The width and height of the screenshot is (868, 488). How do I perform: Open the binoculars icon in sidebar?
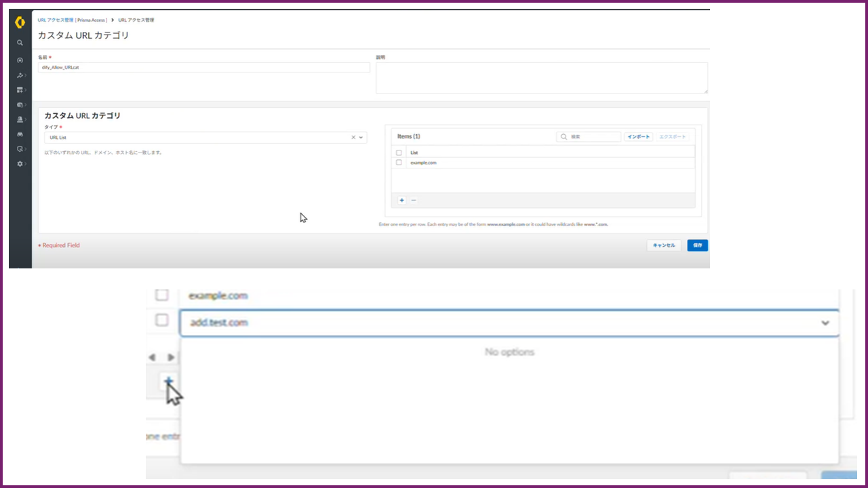[x=20, y=134]
